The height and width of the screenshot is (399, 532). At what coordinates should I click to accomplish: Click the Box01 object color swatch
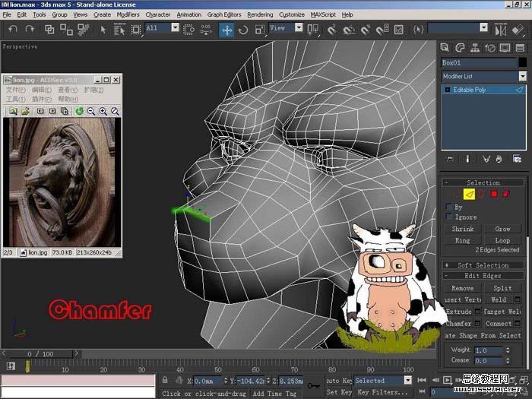(x=523, y=62)
